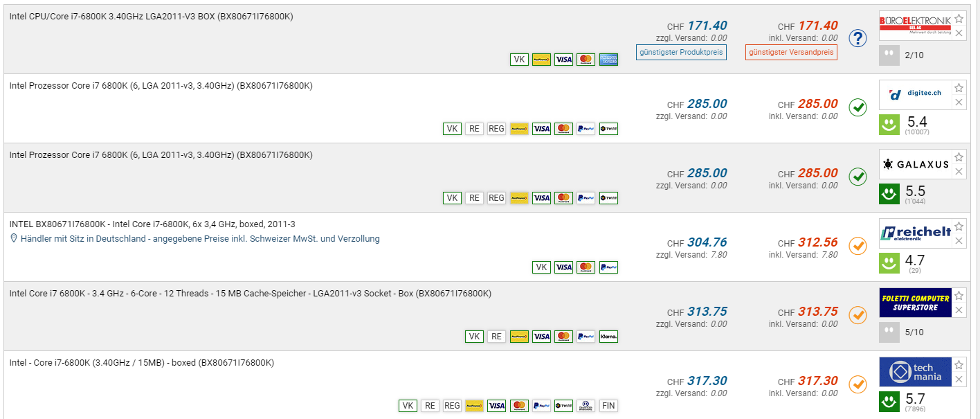Click the blue question mark availability icon
Screen dimensions: 980x419
[x=858, y=39]
